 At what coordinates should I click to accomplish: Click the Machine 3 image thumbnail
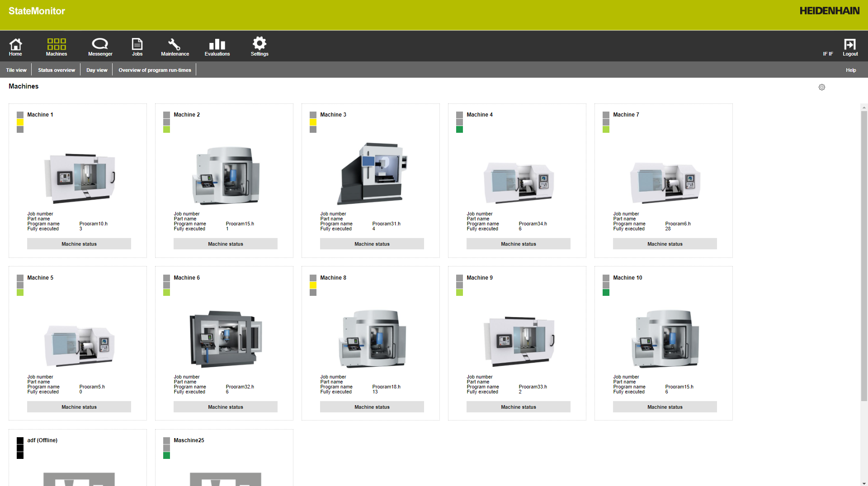[372, 173]
